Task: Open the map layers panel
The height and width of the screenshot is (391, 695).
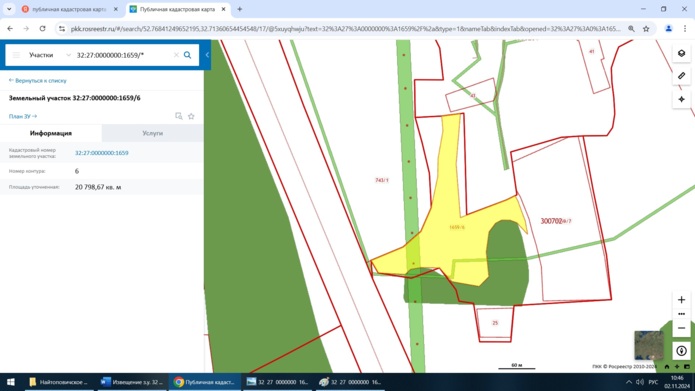Action: click(681, 53)
